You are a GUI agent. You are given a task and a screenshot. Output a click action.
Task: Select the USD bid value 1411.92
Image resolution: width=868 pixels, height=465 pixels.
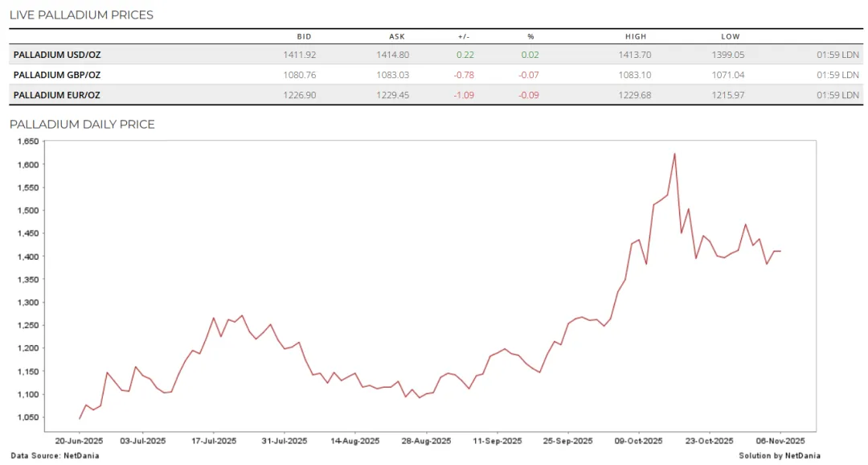coord(300,55)
